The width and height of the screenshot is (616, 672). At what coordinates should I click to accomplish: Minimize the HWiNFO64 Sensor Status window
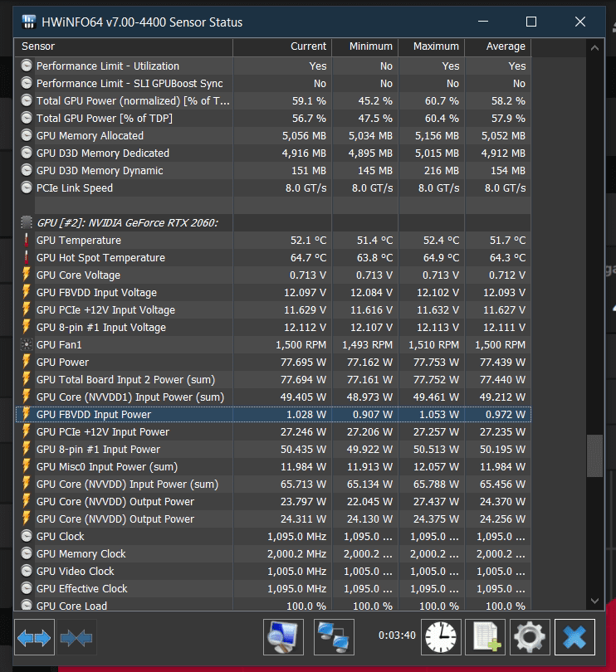pyautogui.click(x=483, y=22)
